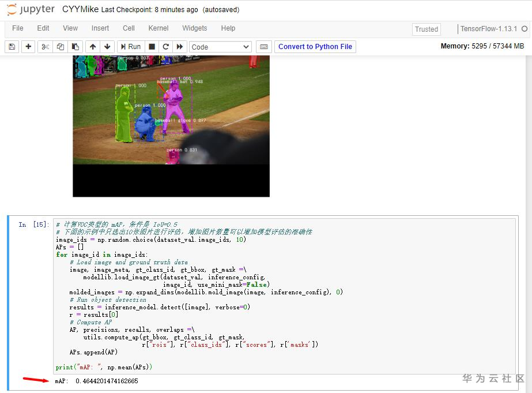
Task: Paste cells below icon
Action: pyautogui.click(x=76, y=47)
